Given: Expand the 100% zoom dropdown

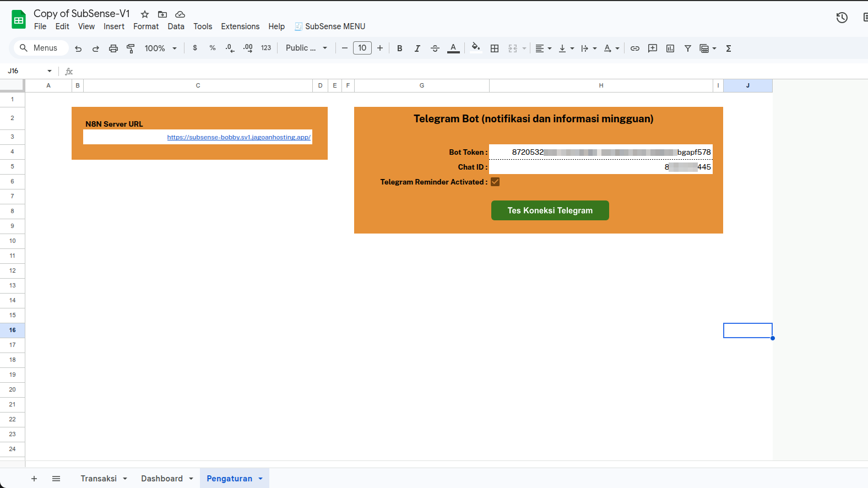Looking at the screenshot, I should 160,48.
